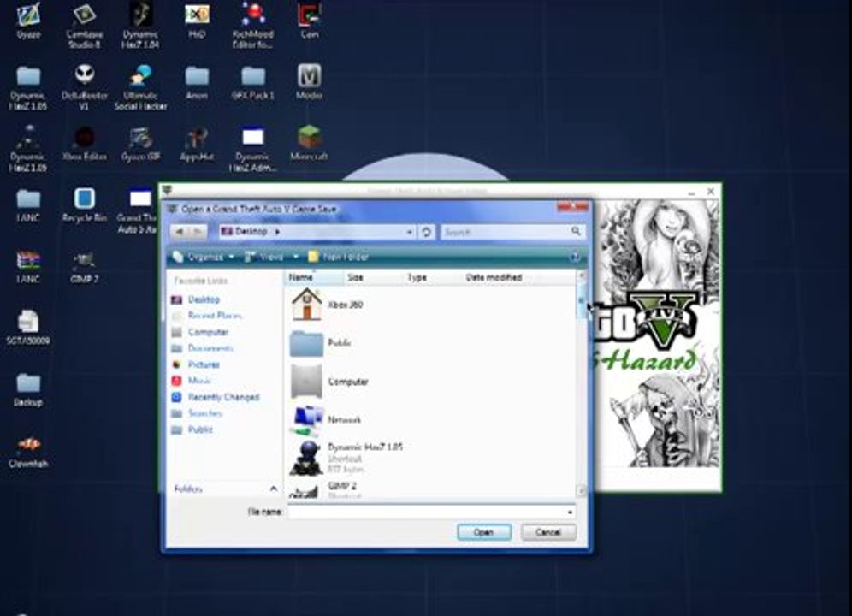Select the GIMP 2 desktop shortcut
852x616 pixels.
[x=84, y=266]
